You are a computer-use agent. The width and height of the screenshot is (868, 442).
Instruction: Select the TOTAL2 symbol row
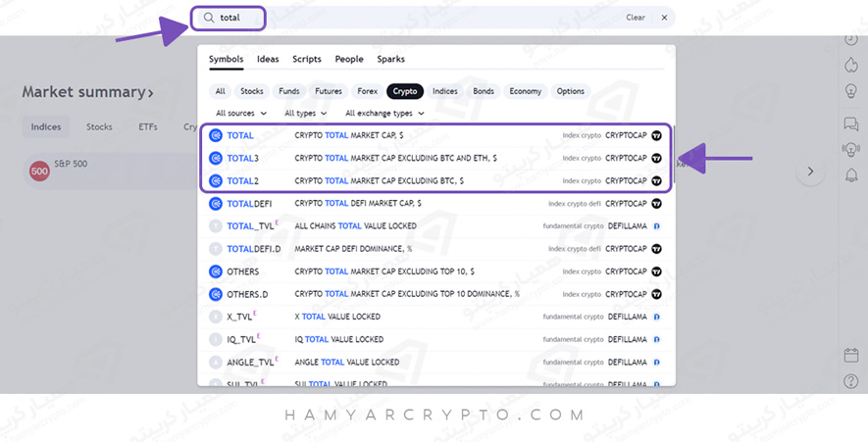[435, 181]
